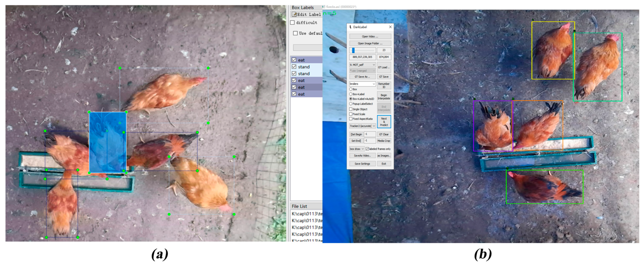Click the empty label text field below Use default
Screen dimensions: 644x267
click(x=308, y=47)
